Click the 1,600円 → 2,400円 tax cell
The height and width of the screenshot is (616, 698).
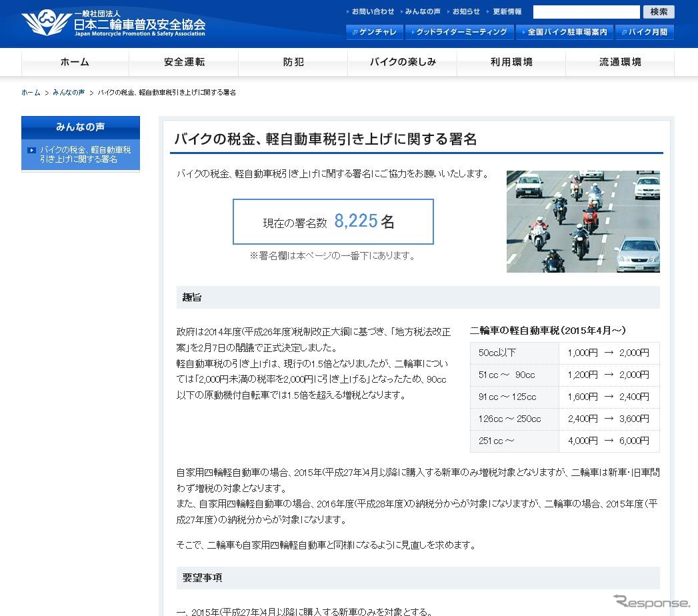pos(609,397)
